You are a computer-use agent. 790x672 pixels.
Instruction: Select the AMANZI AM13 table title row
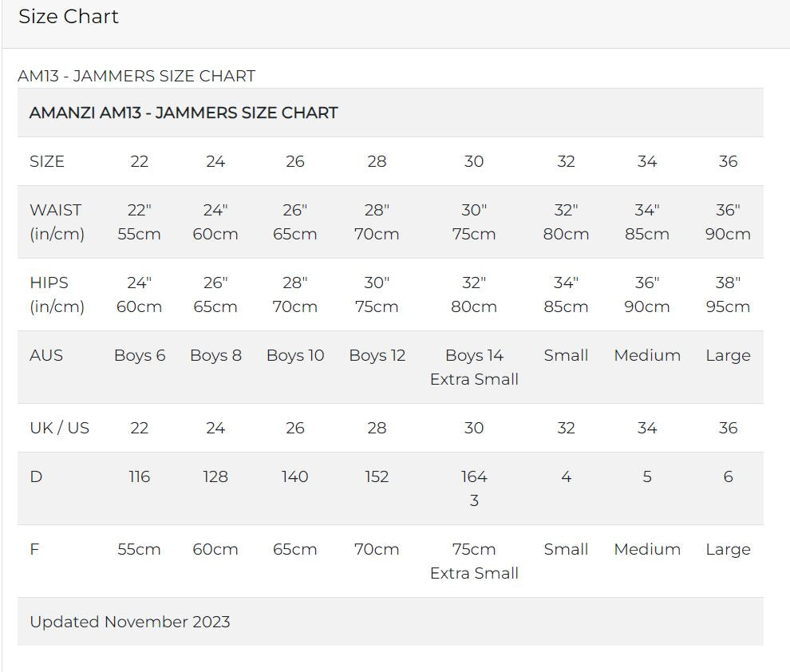click(184, 113)
